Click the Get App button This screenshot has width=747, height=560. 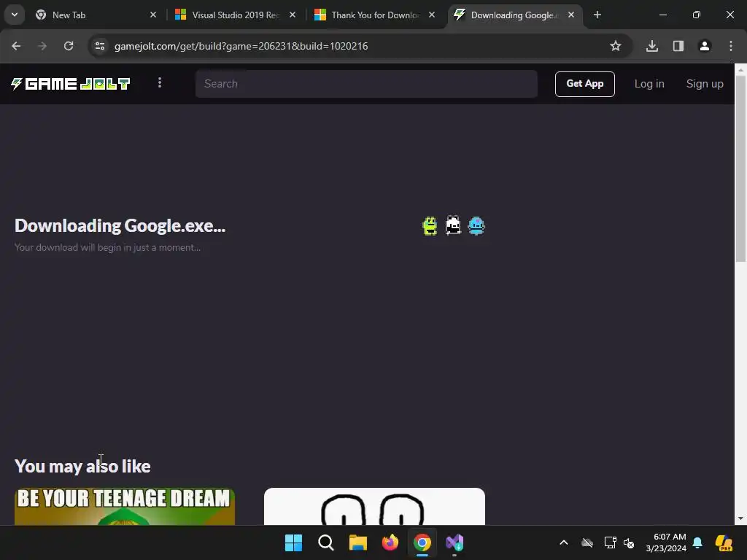tap(584, 84)
